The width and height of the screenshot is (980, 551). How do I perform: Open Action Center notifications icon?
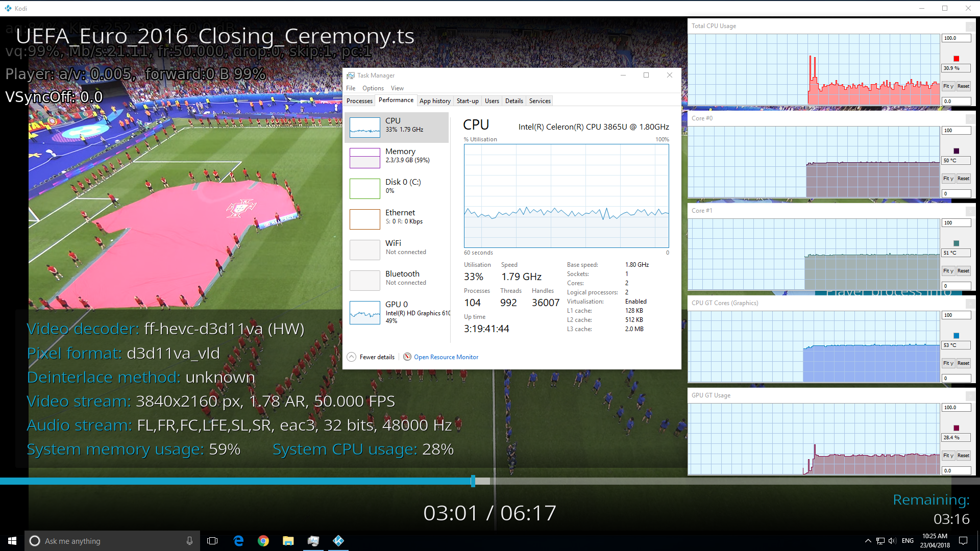[963, 541]
